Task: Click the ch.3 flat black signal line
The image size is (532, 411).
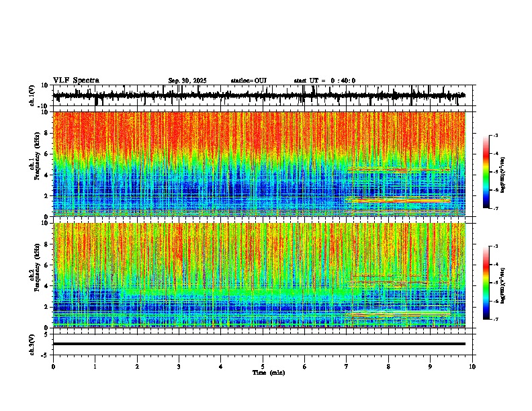Action: point(259,344)
